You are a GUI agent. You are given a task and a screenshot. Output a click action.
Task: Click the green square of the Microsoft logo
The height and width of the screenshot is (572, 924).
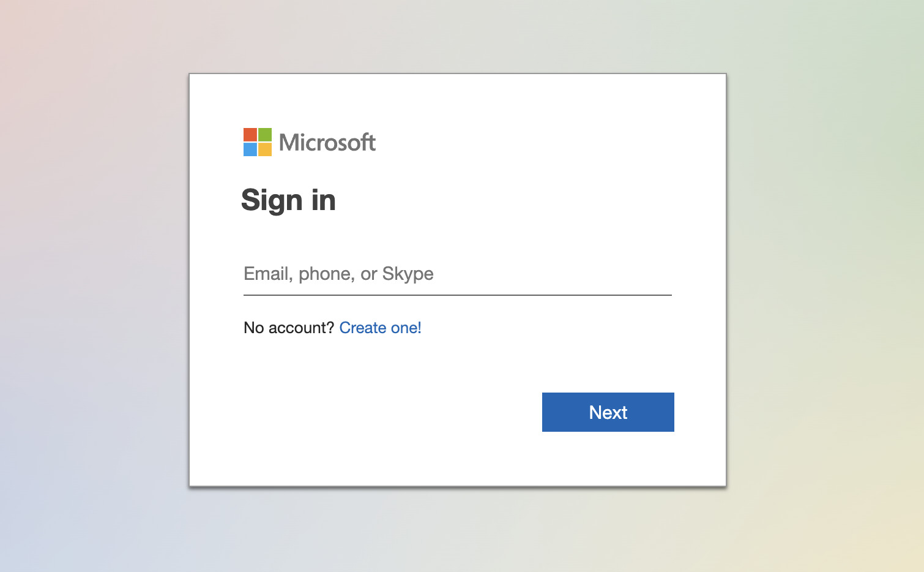(x=266, y=134)
